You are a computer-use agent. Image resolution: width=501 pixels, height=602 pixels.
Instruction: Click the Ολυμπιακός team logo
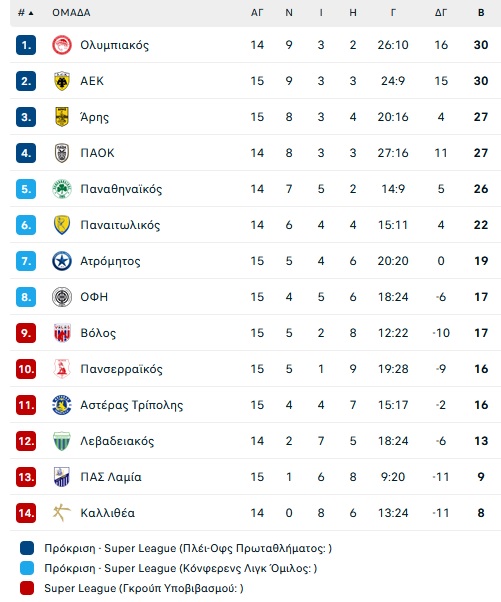click(x=62, y=45)
